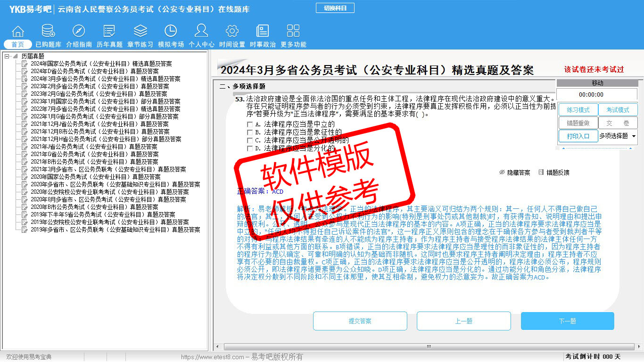Image resolution: width=644 pixels, height=362 pixels.
Task: Select 2024年国家公务员考试 精选真题 tree item
Action: [101, 64]
